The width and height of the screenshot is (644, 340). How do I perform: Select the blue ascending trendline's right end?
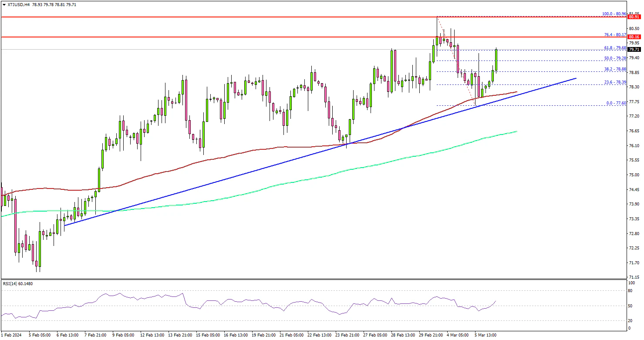576,78
